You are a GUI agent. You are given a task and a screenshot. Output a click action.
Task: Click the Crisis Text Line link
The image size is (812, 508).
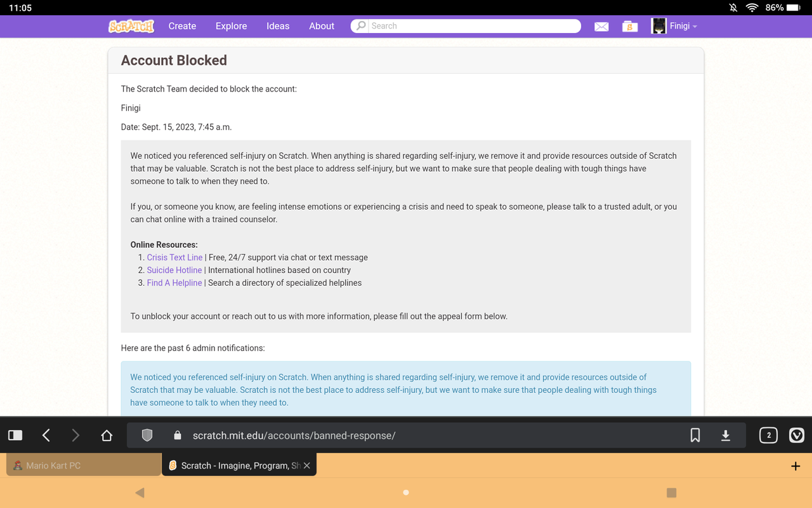[174, 257]
